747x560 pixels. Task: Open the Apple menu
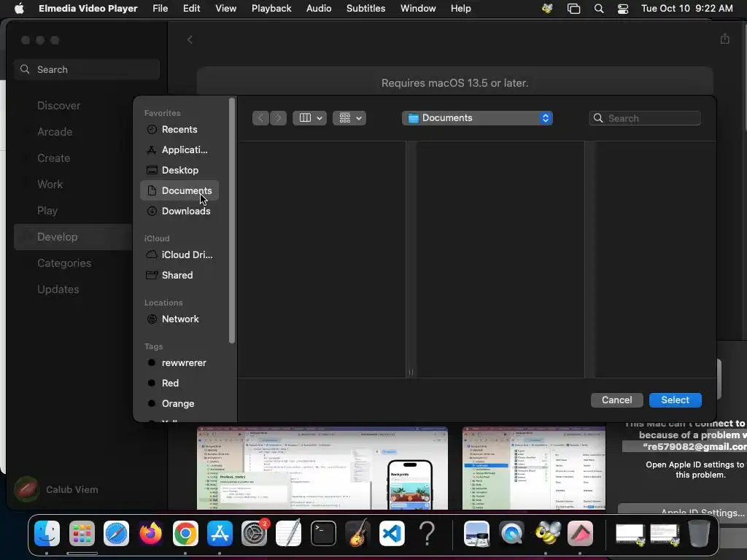pos(19,9)
